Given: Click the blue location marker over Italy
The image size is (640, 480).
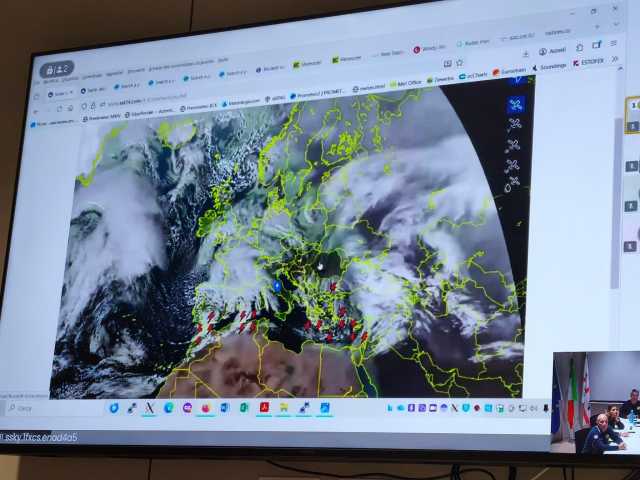Looking at the screenshot, I should [x=276, y=286].
